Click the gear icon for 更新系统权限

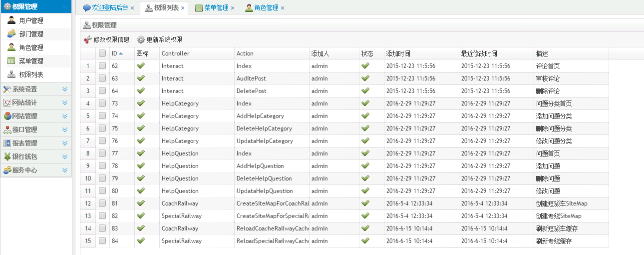(141, 39)
